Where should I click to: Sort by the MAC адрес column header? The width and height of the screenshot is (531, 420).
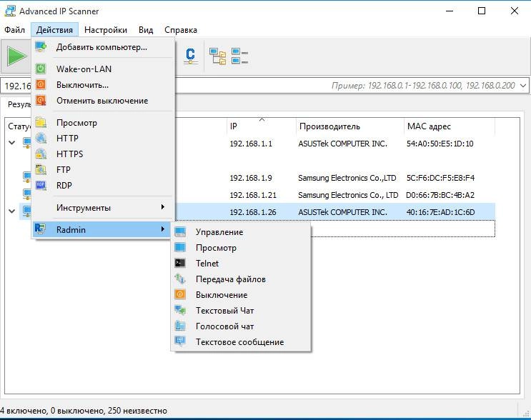[x=449, y=126]
